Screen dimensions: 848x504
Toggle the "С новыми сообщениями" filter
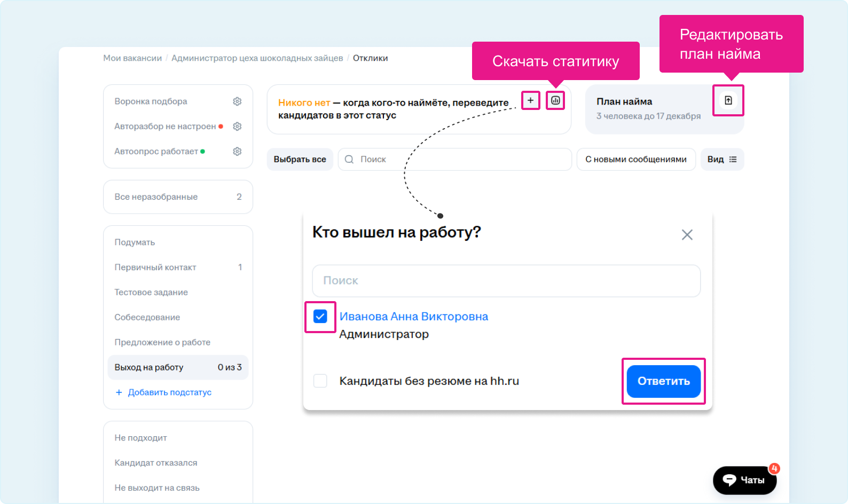[635, 160]
